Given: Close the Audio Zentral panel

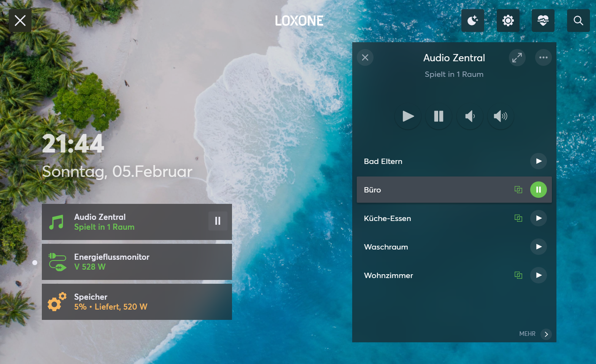Looking at the screenshot, I should (365, 57).
